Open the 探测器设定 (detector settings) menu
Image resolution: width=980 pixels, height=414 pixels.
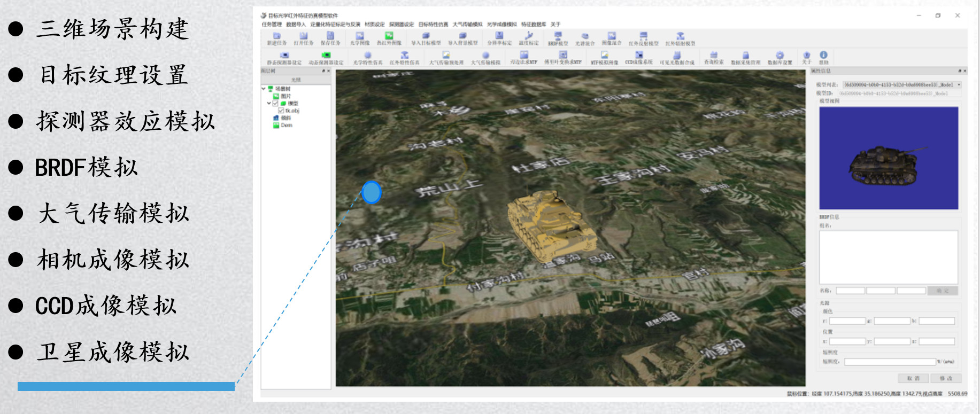click(402, 25)
